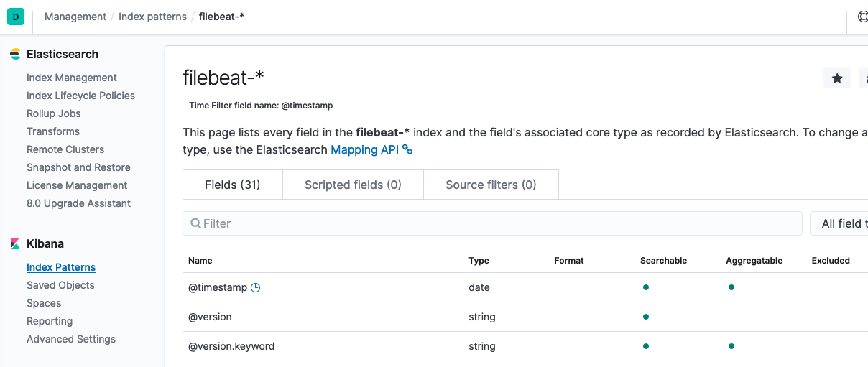The width and height of the screenshot is (868, 367).
Task: Open Index patterns breadcrumb link
Action: click(x=152, y=17)
